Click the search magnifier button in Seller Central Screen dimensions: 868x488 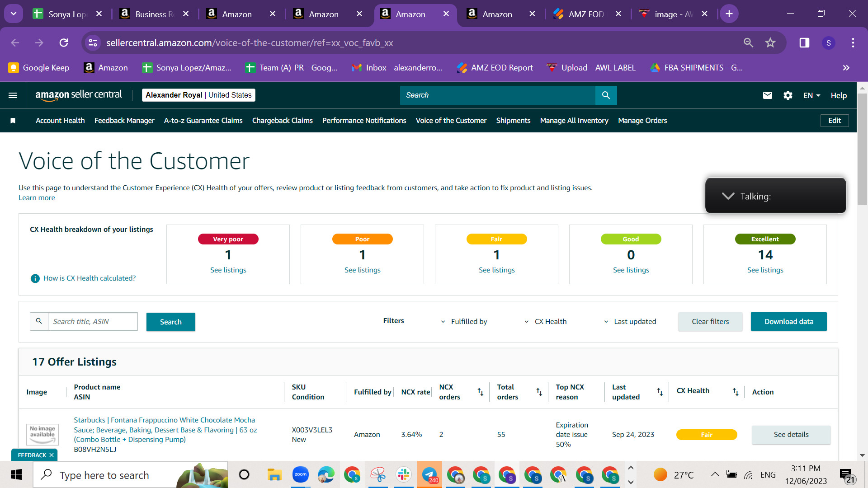[x=606, y=95]
